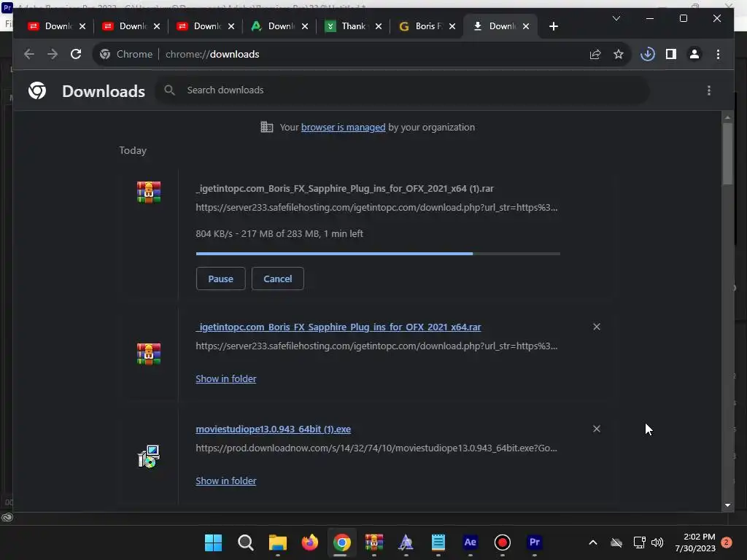This screenshot has width=747, height=560.
Task: Click the red record app in taskbar
Action: point(502,542)
